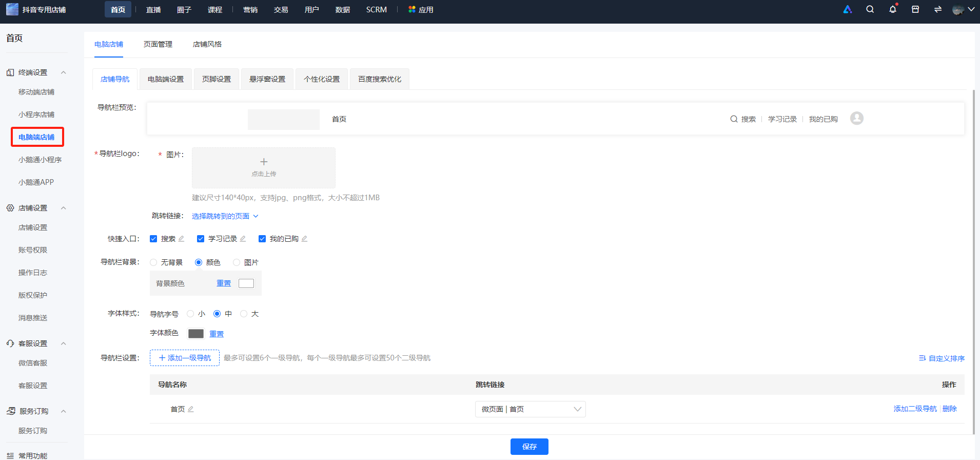Image resolution: width=980 pixels, height=460 pixels.
Task: Click 添加一级导航 button
Action: pos(185,358)
